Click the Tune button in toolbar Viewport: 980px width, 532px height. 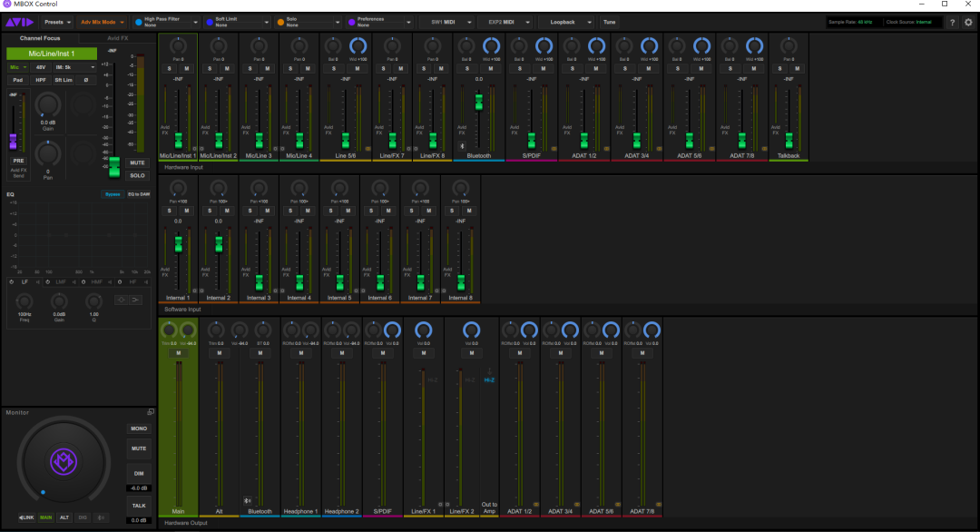(x=610, y=23)
